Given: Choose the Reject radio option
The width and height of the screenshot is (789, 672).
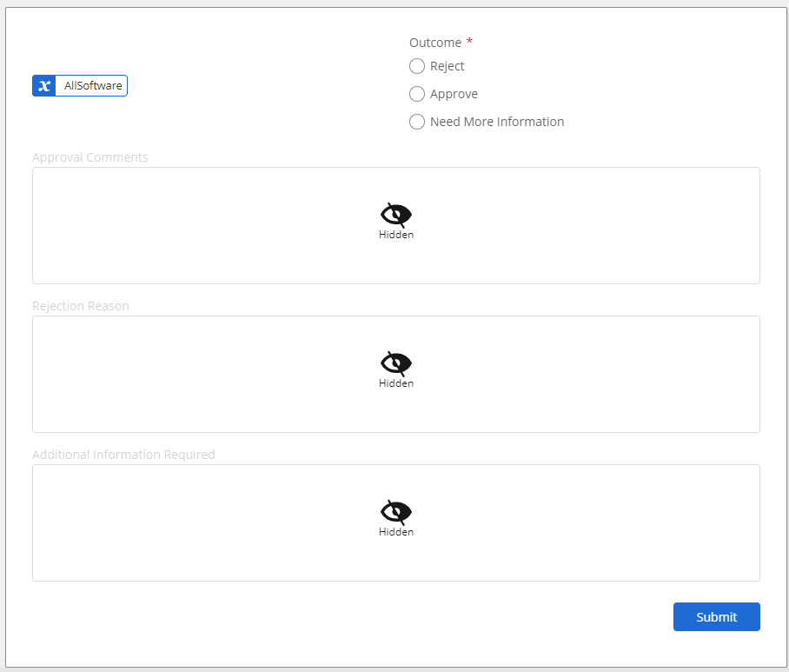Looking at the screenshot, I should tap(416, 66).
